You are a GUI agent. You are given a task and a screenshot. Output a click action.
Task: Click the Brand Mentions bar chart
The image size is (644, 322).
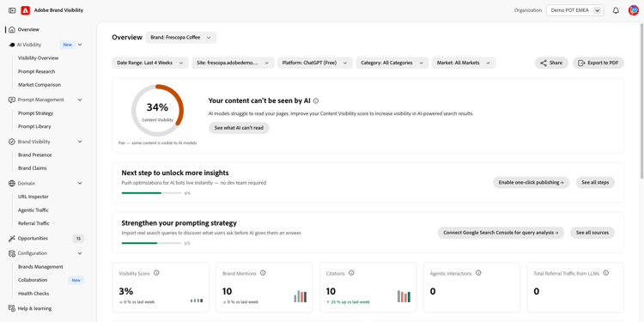(301, 296)
